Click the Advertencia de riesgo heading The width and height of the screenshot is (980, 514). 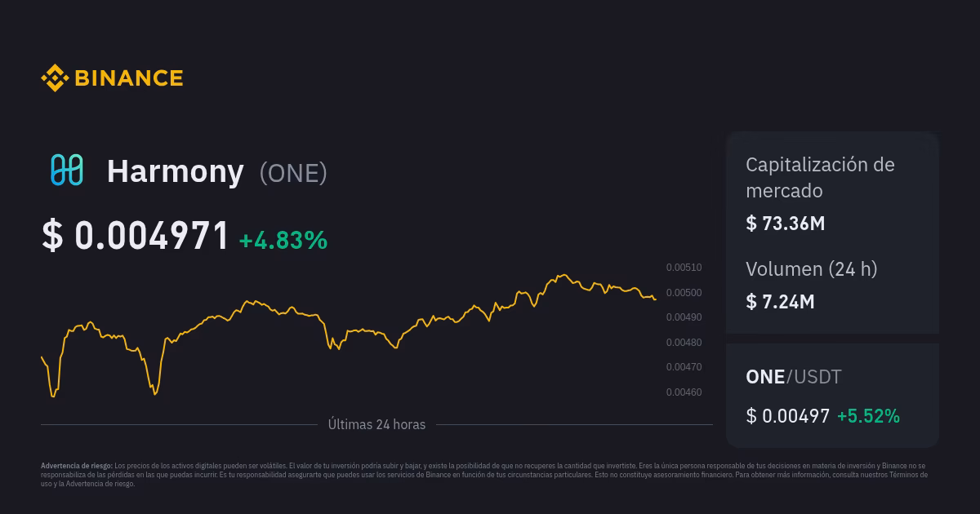point(77,466)
